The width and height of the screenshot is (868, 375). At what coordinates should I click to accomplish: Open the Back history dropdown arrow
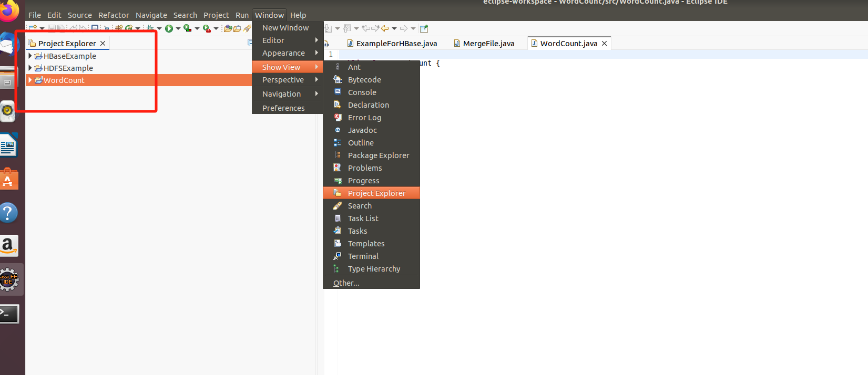394,28
